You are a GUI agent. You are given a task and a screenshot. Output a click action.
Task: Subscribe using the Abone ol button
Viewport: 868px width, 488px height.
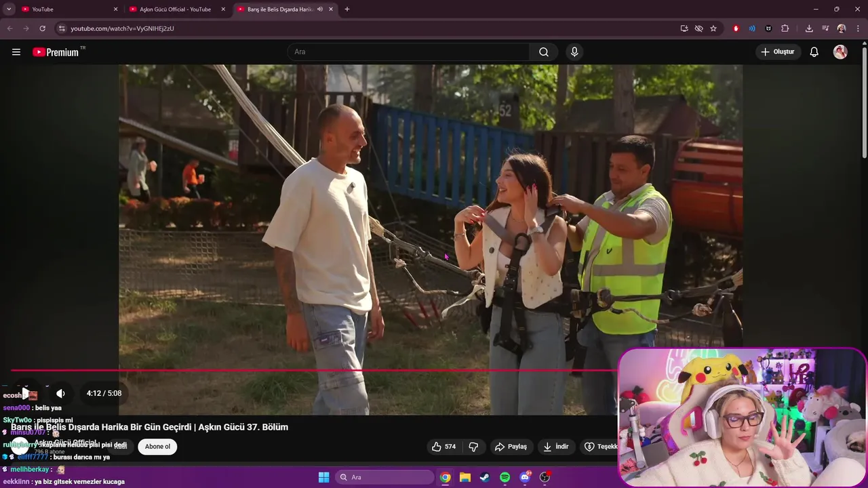pos(157,447)
